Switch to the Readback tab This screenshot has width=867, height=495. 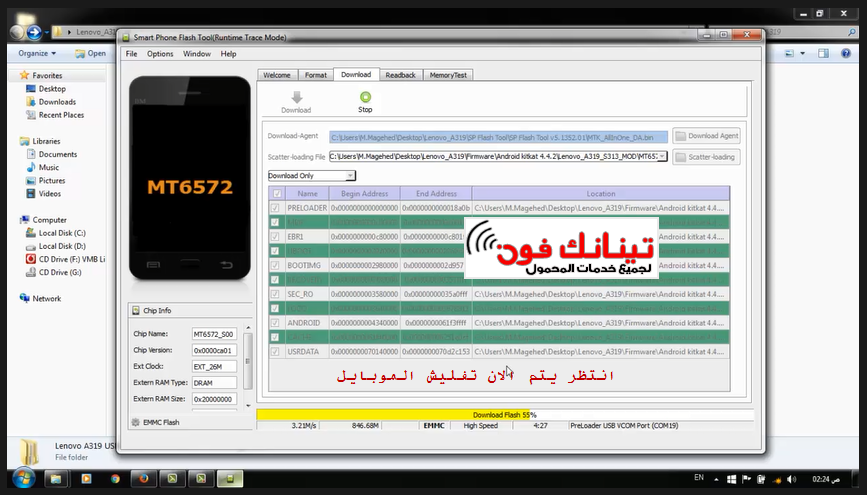pos(400,75)
